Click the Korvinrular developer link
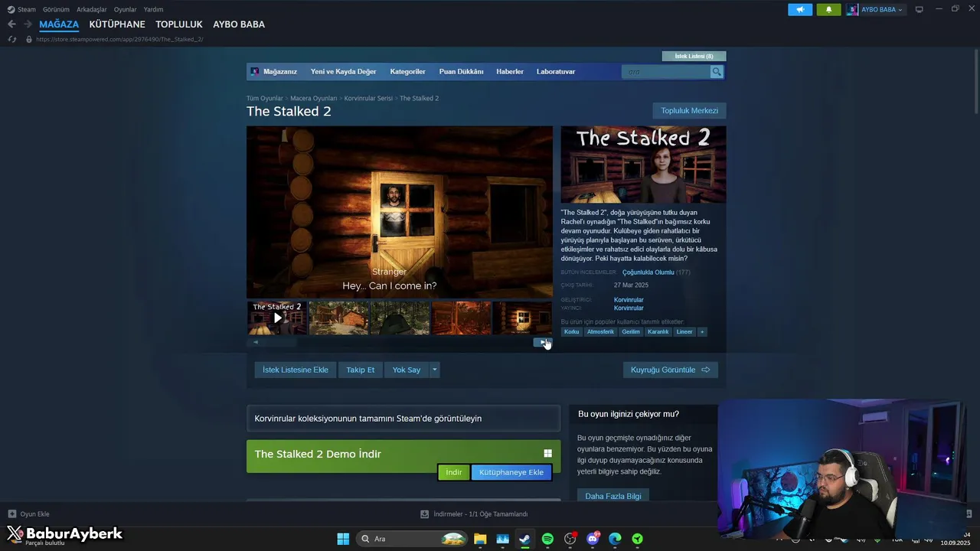The width and height of the screenshot is (980, 551). (629, 300)
